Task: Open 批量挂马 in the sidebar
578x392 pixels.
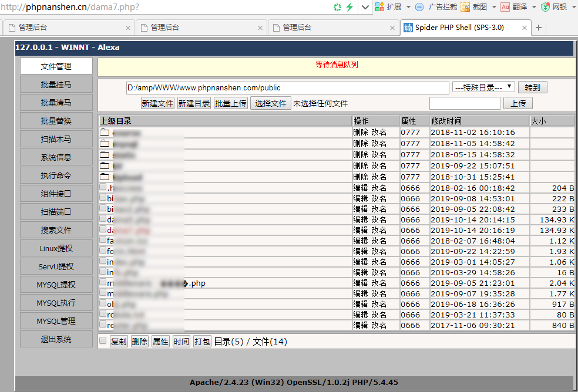Action: [56, 85]
